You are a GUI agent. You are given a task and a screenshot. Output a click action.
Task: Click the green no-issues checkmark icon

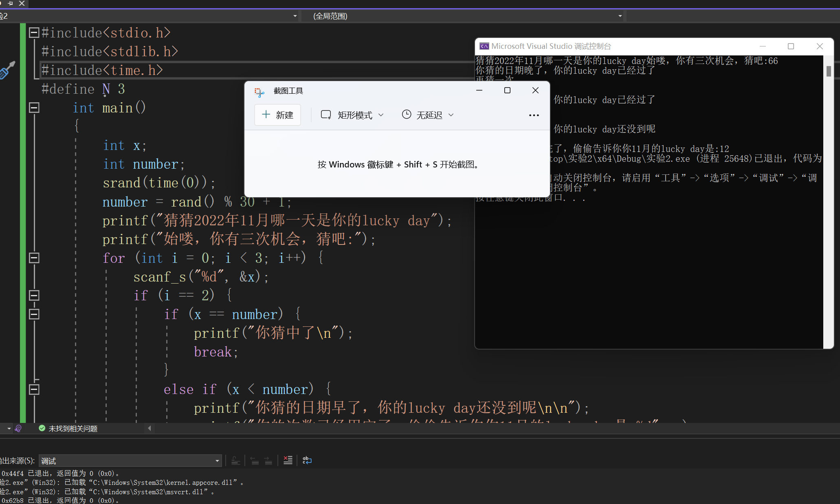(42, 428)
